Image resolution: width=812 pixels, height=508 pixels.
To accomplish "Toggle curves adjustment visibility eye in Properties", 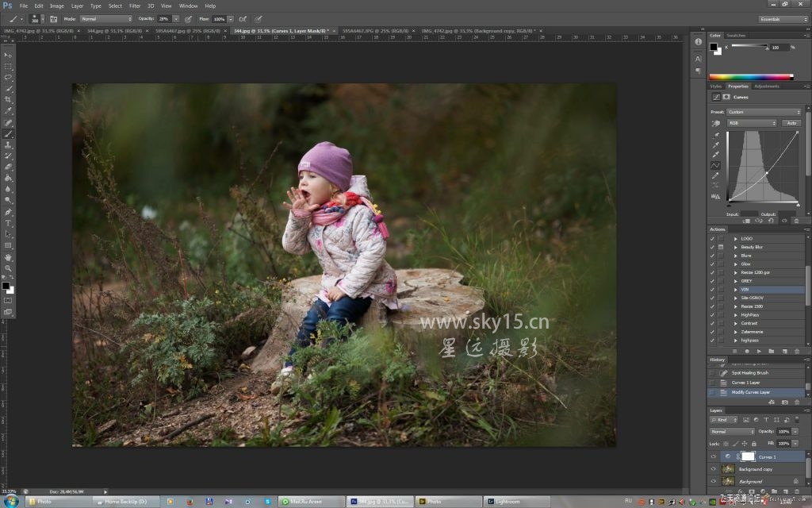I will pyautogui.click(x=784, y=221).
